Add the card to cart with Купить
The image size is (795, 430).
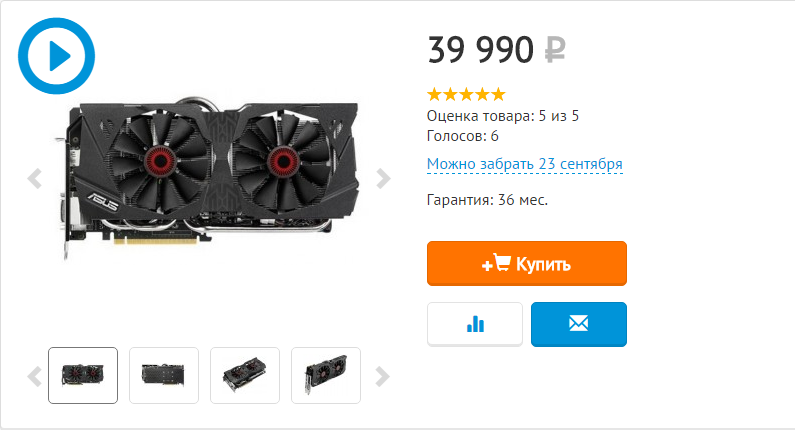[527, 263]
